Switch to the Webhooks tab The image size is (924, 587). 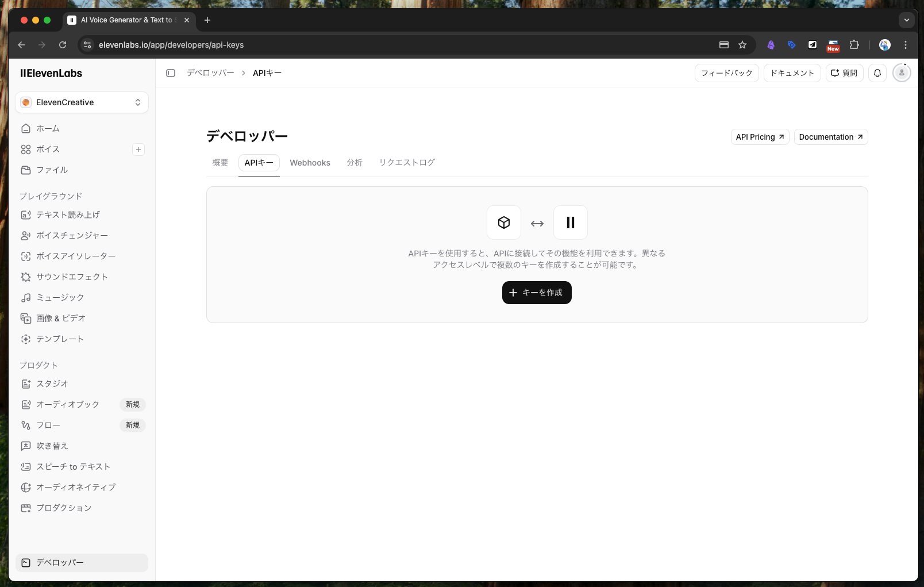pyautogui.click(x=310, y=163)
